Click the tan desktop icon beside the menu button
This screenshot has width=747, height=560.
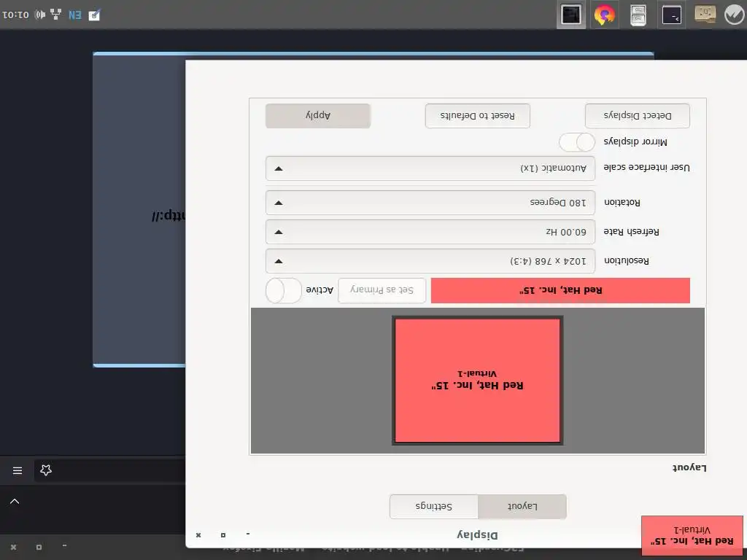pos(705,14)
